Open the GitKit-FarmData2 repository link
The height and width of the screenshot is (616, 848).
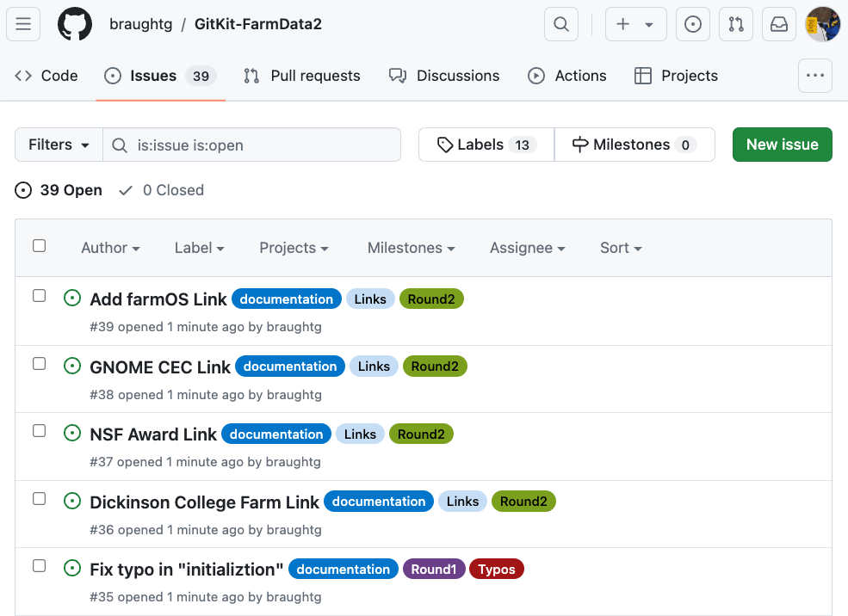pos(258,24)
